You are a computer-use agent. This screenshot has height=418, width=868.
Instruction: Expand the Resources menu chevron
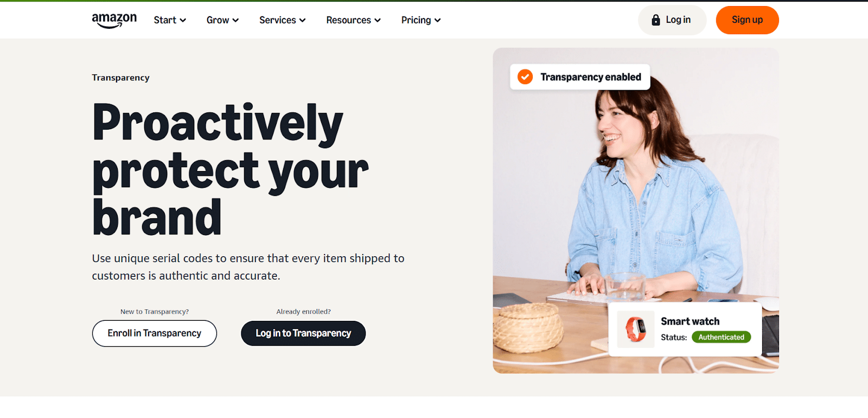[x=378, y=21]
